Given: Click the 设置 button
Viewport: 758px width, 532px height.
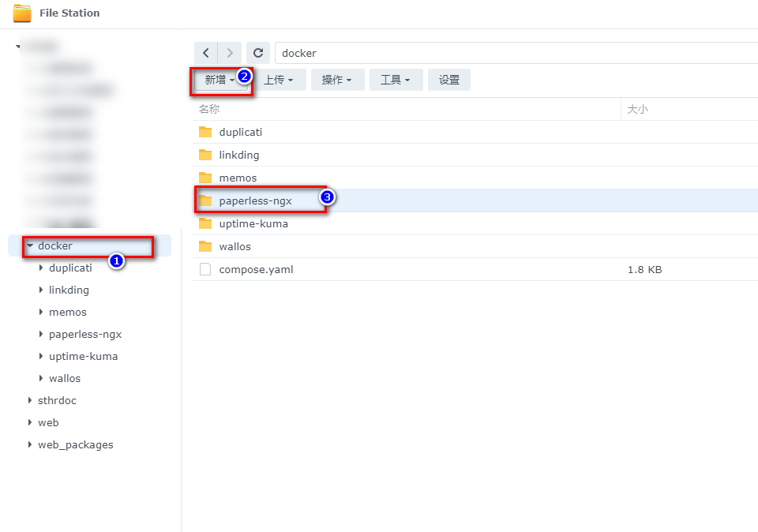Looking at the screenshot, I should (449, 80).
